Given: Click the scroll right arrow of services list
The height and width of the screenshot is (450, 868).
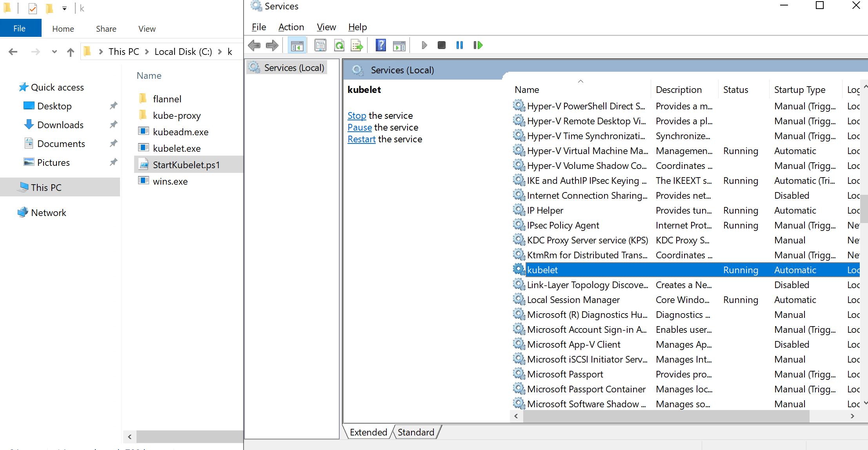Looking at the screenshot, I should 852,416.
